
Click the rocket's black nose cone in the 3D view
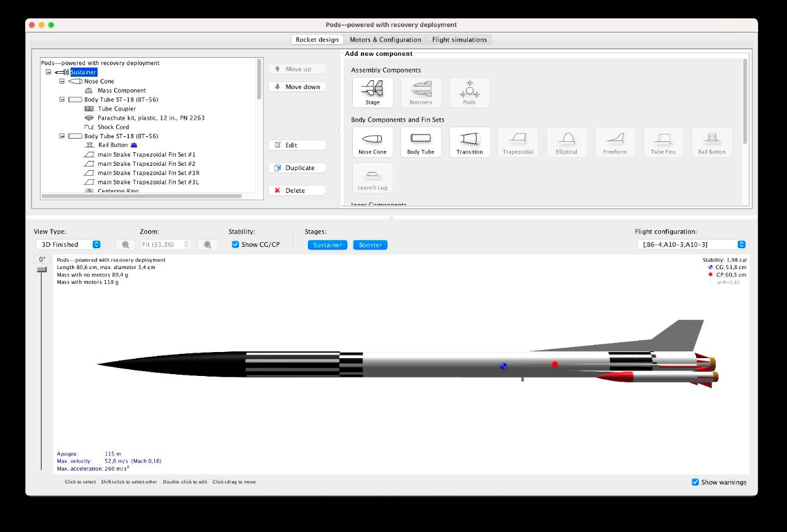pyautogui.click(x=172, y=364)
